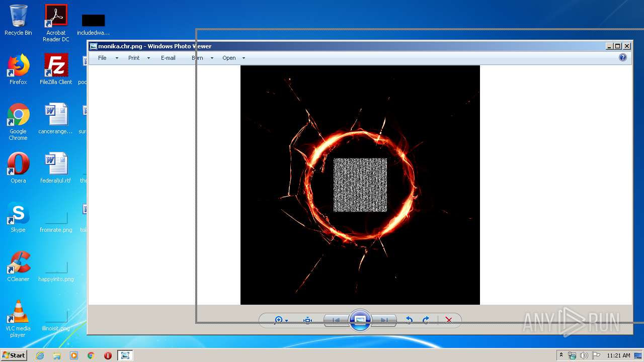Launch Firefox from the desktop

tap(18, 69)
